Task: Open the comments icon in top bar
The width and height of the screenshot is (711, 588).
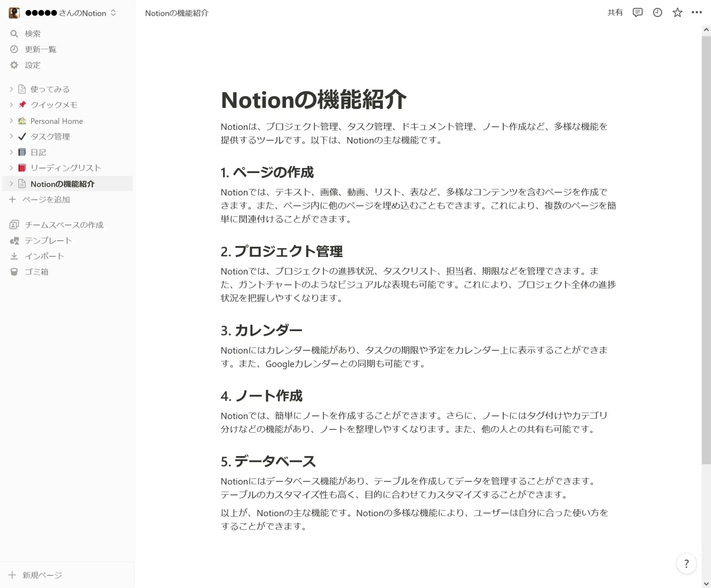Action: (x=637, y=12)
